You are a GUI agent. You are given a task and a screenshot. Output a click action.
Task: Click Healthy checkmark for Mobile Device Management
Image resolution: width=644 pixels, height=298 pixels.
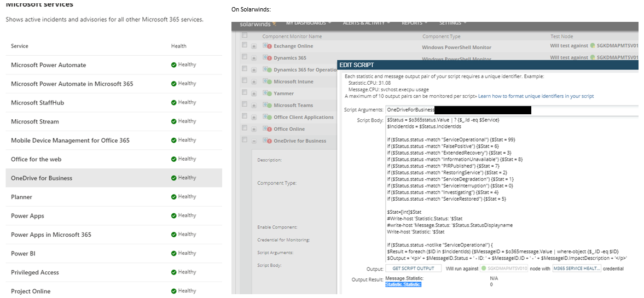pos(174,141)
